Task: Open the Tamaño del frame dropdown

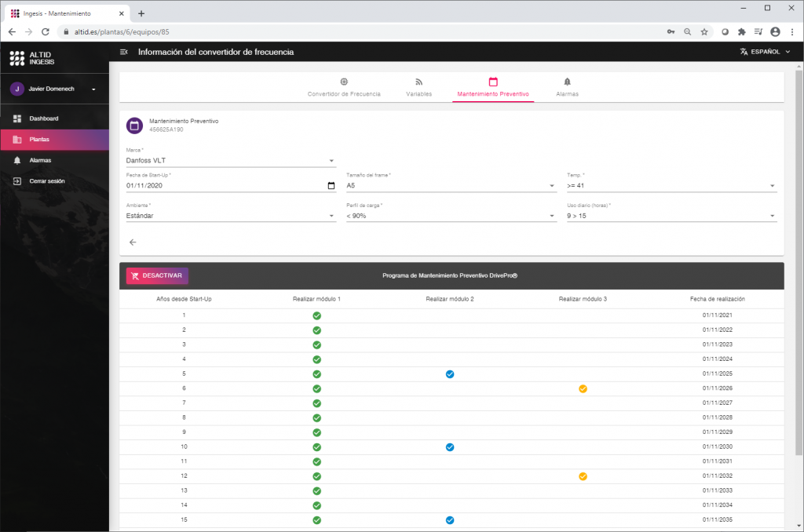Action: 451,186
